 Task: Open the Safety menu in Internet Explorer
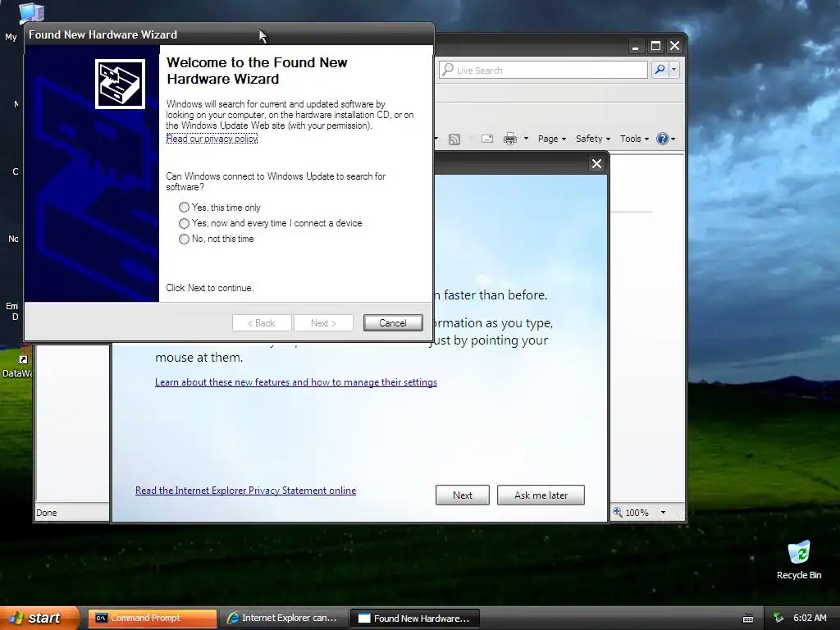point(593,139)
